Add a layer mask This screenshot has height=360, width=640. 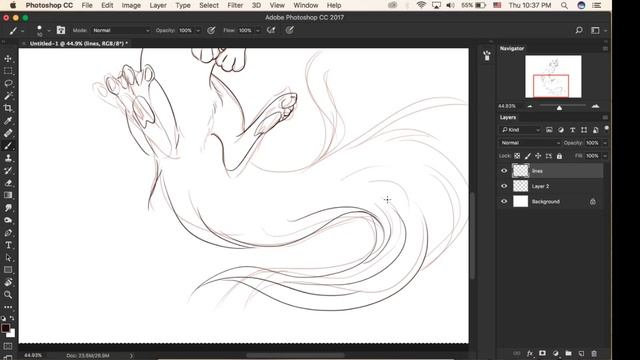[542, 353]
